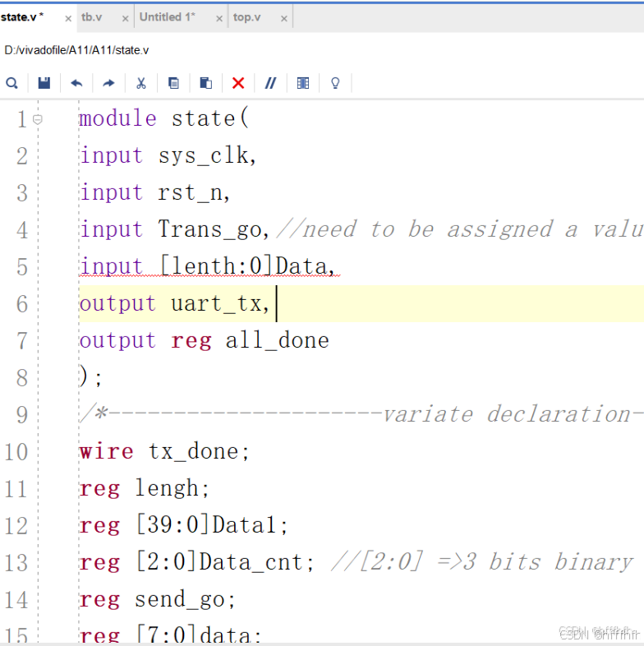Save the file with floppy disk icon

44,84
